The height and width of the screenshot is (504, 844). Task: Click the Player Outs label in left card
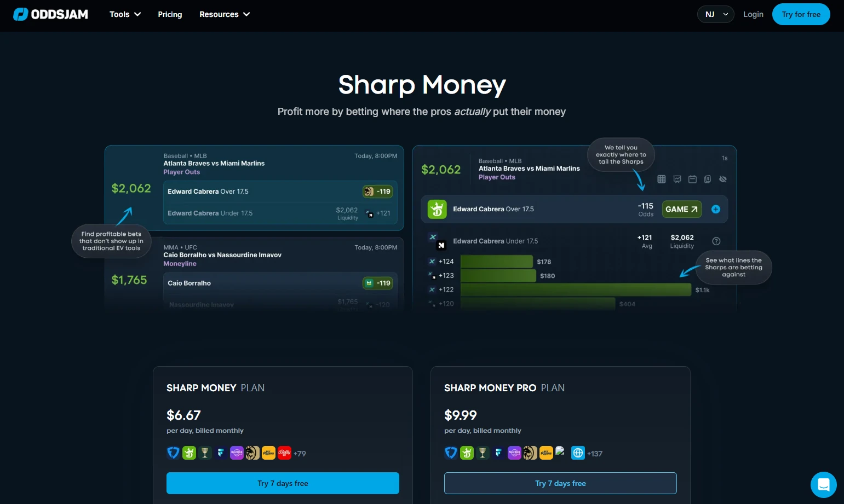[x=181, y=172]
